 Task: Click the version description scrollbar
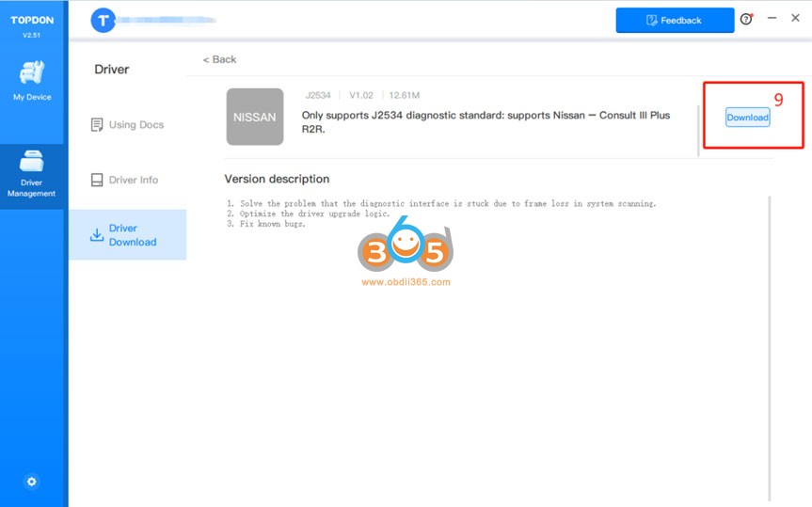click(770, 347)
